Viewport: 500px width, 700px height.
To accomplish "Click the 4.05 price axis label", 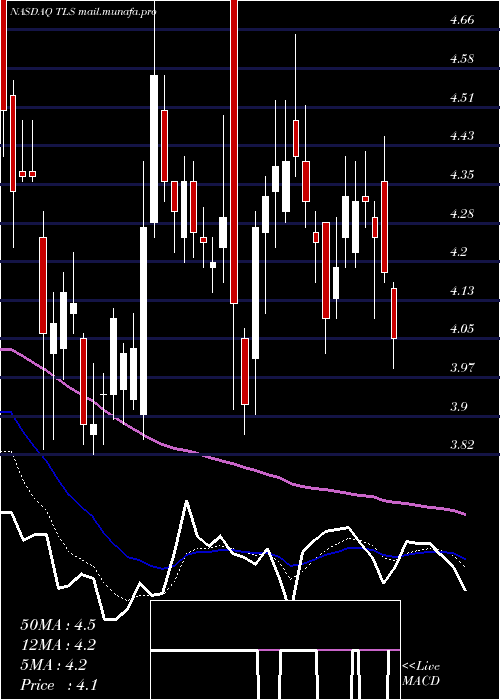I will pos(462,329).
